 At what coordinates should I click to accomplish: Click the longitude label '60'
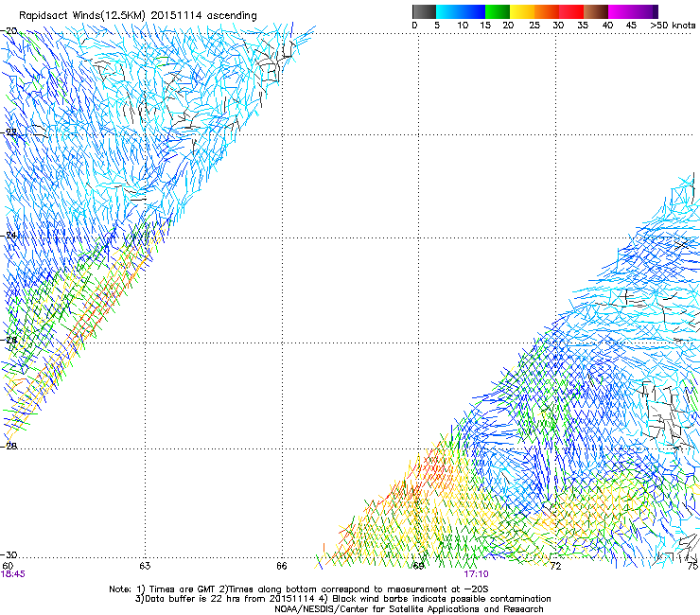pos(8,566)
